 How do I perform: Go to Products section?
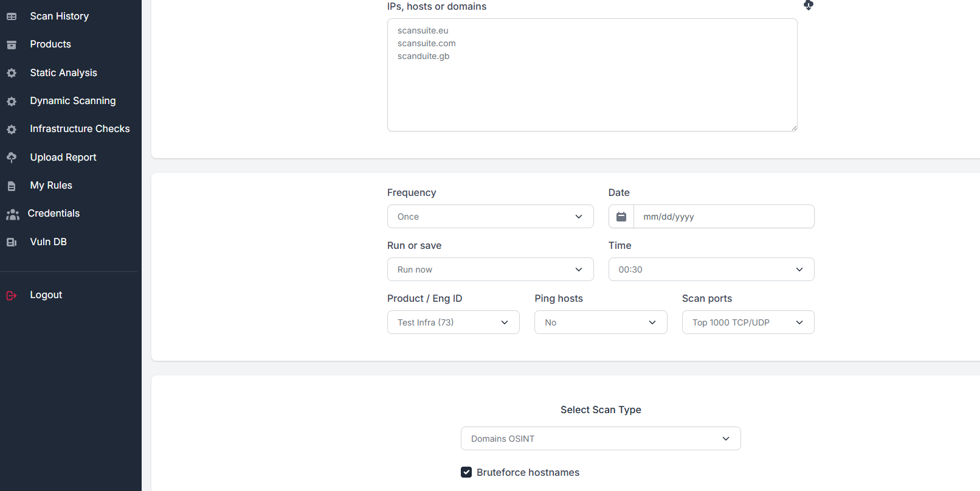tap(50, 44)
